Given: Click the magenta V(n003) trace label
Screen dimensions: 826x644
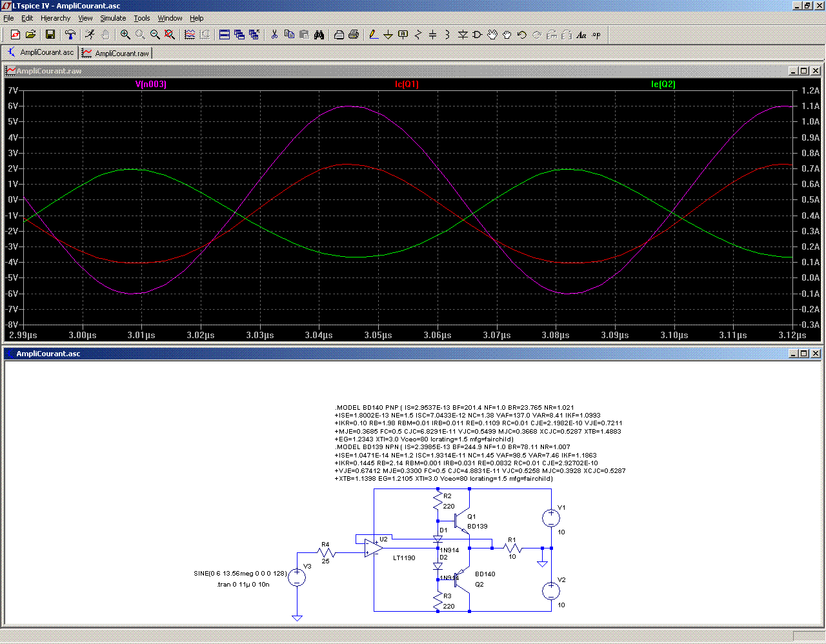Looking at the screenshot, I should [x=151, y=85].
